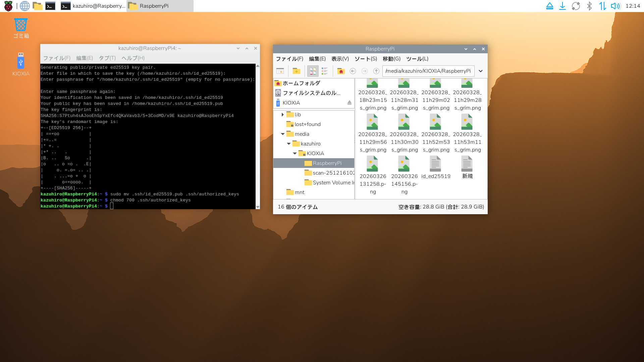Navigate back to the previous folder
This screenshot has width=644, height=362.
353,71
